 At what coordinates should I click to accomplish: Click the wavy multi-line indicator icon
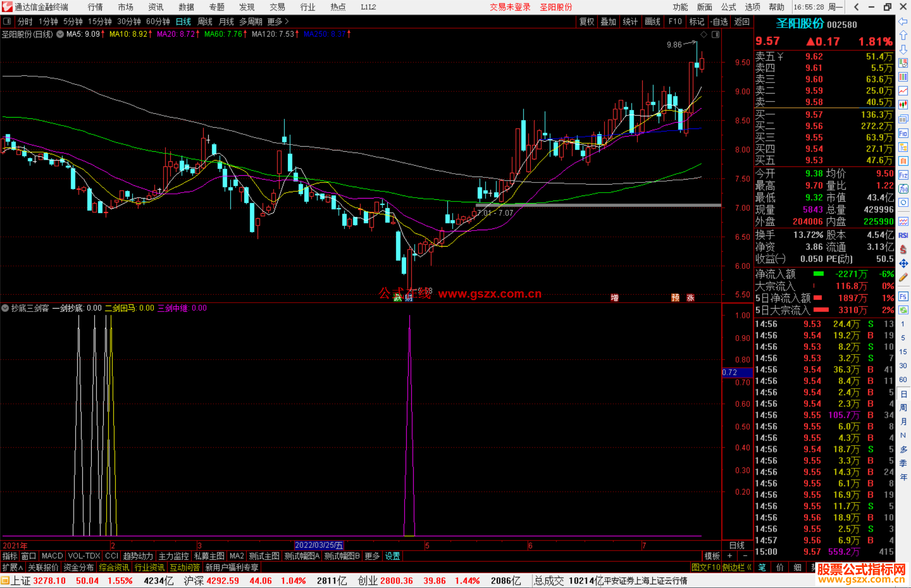tap(903, 221)
